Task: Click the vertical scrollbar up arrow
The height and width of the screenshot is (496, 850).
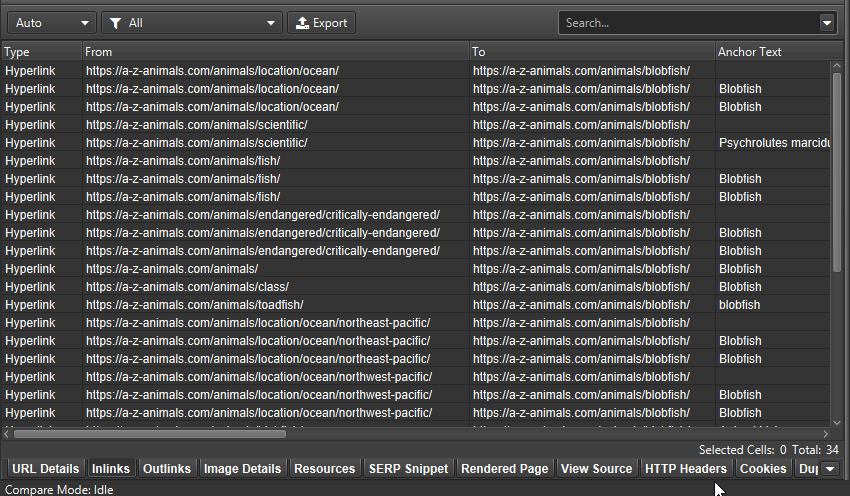Action: point(838,67)
